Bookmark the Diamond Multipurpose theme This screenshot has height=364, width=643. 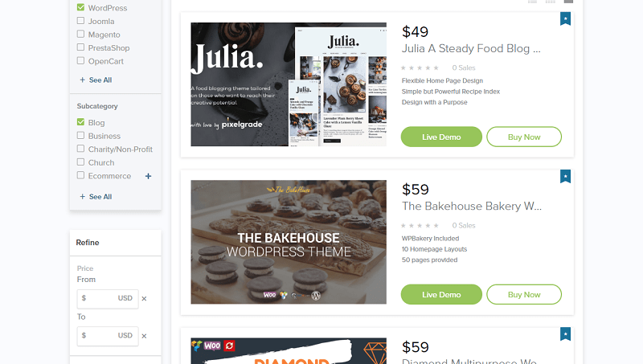tap(565, 334)
